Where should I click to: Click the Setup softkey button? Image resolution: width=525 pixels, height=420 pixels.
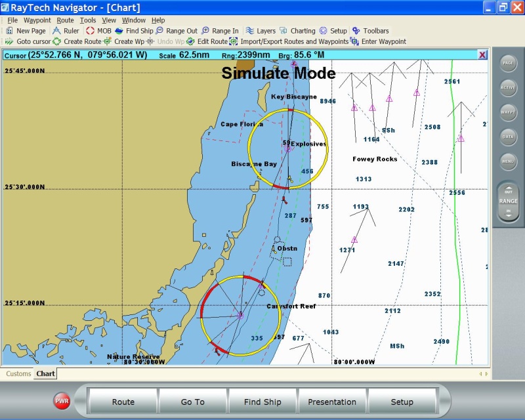coord(402,402)
